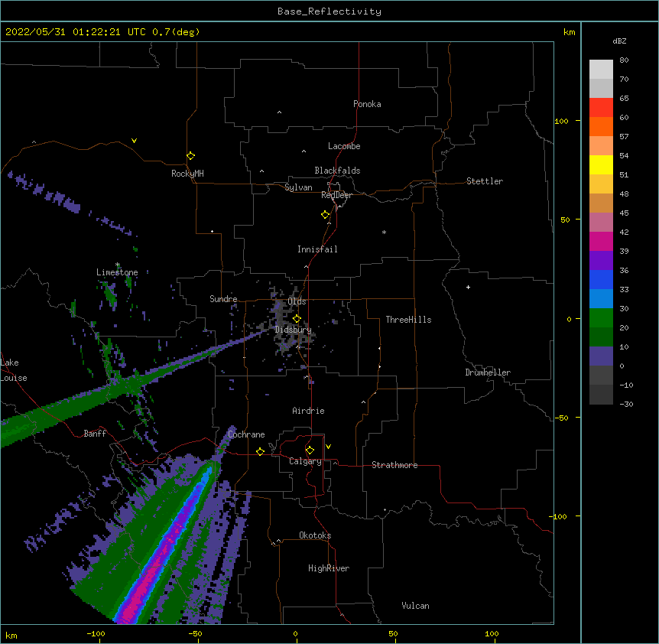Click the yellow diamond marker beside RockyMH
659x644 pixels.
[x=191, y=156]
